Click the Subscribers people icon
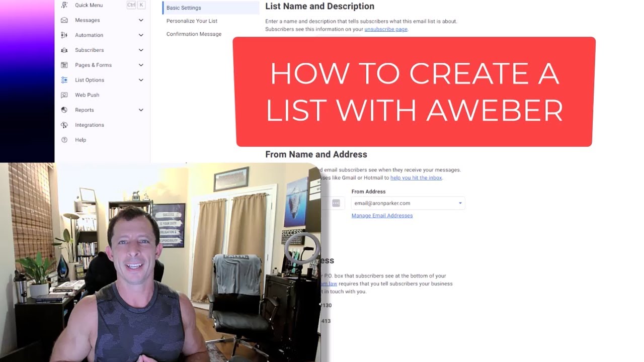 click(x=64, y=50)
